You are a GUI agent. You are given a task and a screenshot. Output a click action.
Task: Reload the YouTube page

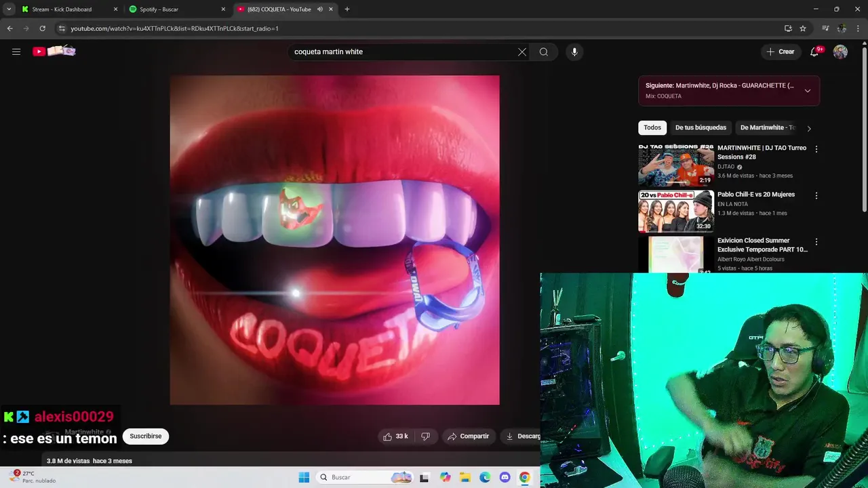click(42, 28)
